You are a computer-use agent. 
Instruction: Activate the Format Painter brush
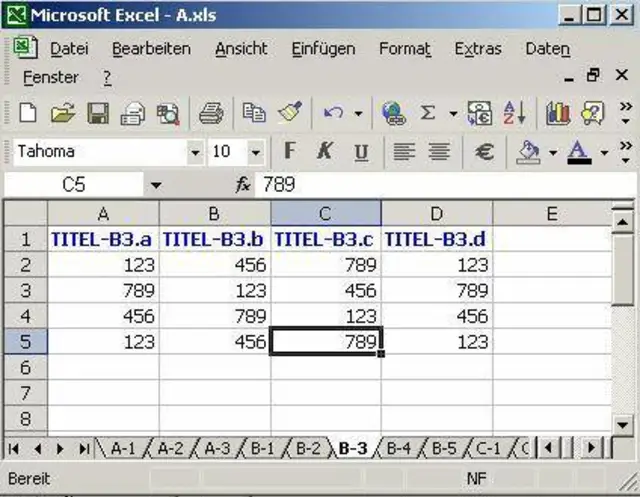click(x=290, y=112)
